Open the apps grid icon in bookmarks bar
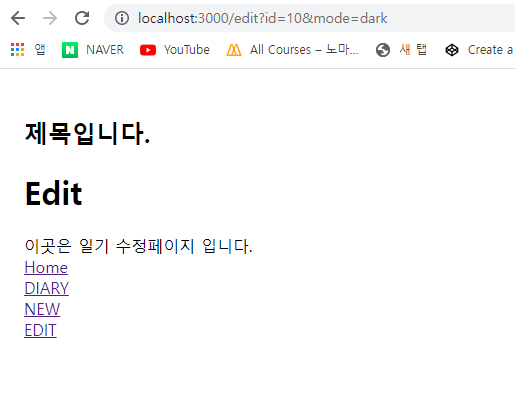515x419 pixels. [x=17, y=50]
